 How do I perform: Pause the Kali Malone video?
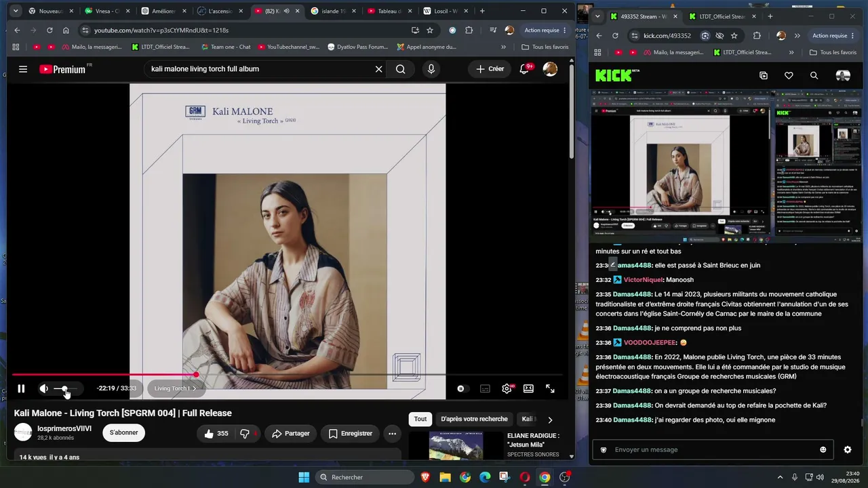(x=21, y=388)
